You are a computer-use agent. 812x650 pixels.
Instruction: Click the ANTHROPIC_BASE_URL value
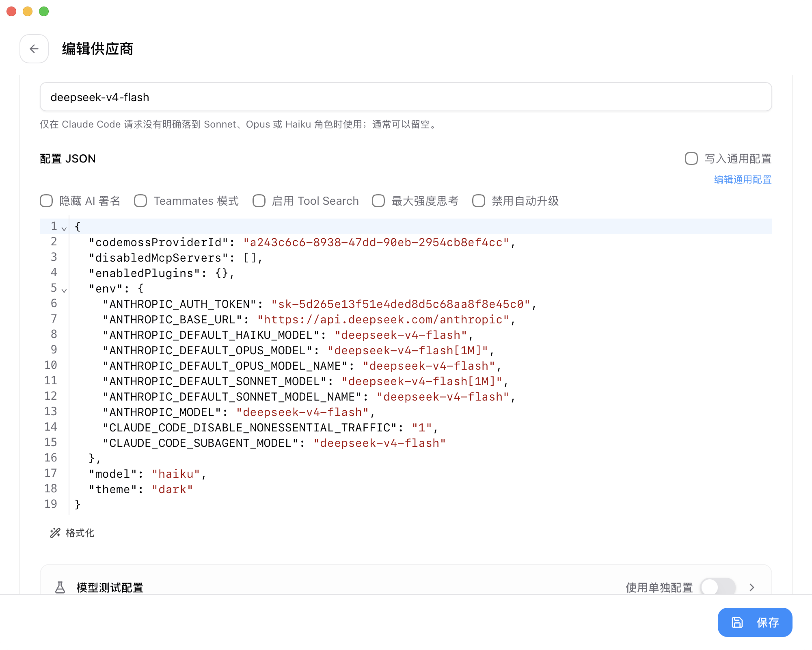pos(383,320)
